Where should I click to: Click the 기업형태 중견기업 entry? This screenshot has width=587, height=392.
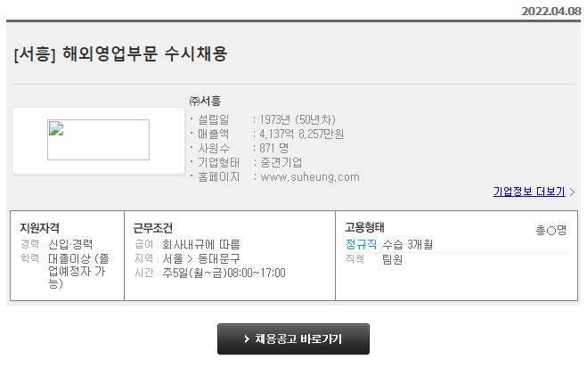246,162
